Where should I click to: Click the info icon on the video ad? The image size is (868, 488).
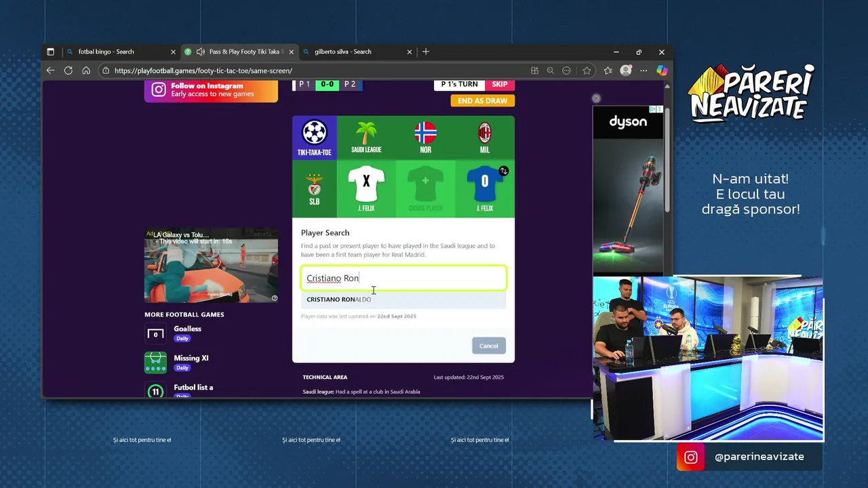[275, 298]
